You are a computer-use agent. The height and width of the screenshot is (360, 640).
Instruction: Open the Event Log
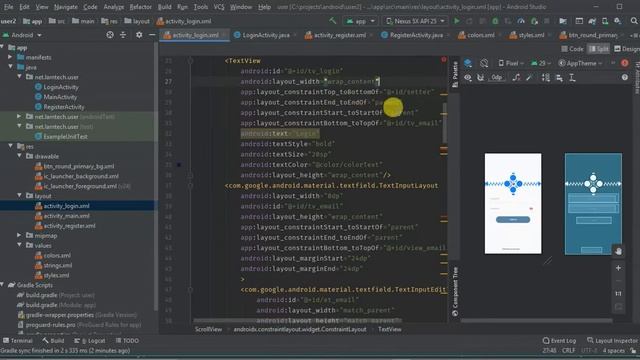coord(560,340)
